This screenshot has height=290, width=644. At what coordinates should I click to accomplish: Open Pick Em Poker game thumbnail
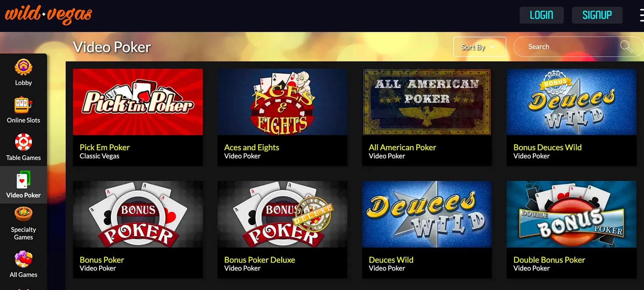pos(138,102)
